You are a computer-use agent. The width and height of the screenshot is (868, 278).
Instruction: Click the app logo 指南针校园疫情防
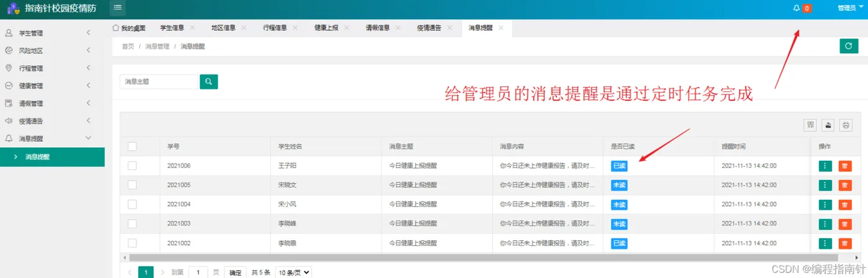pyautogui.click(x=52, y=8)
